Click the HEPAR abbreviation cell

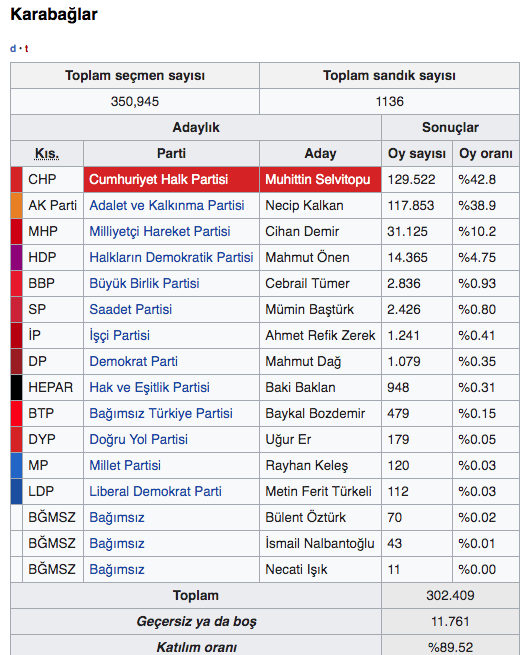51,387
